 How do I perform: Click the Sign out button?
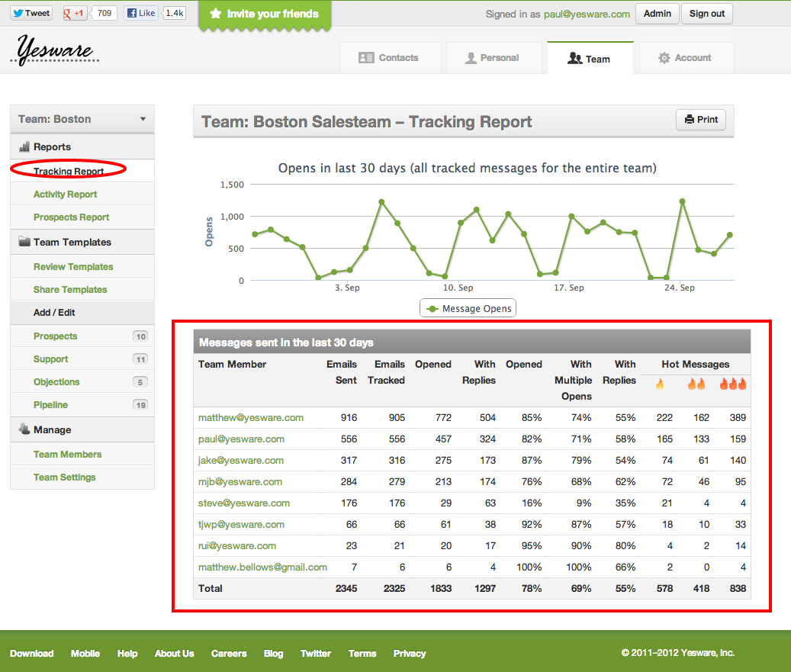click(x=707, y=14)
